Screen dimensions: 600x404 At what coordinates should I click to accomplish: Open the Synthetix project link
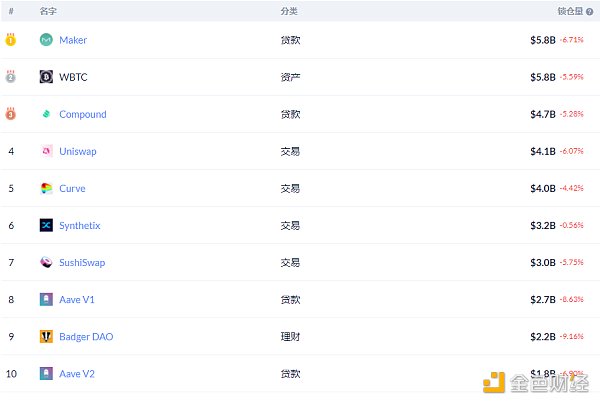pyautogui.click(x=80, y=225)
